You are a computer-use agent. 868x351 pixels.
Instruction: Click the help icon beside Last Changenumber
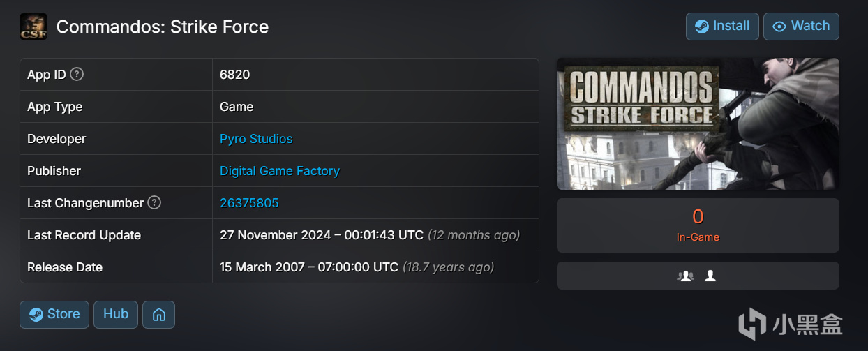[154, 203]
